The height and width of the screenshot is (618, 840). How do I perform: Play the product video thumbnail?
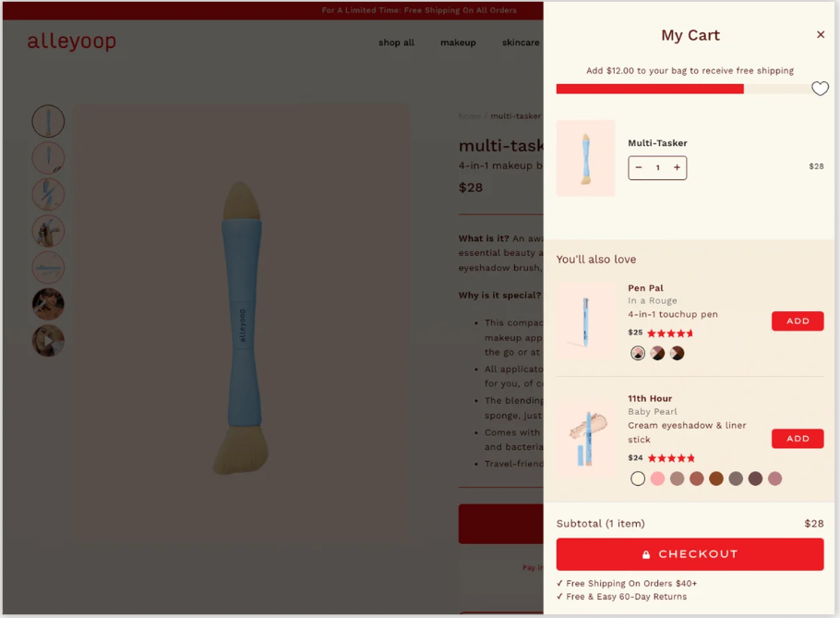click(x=48, y=341)
